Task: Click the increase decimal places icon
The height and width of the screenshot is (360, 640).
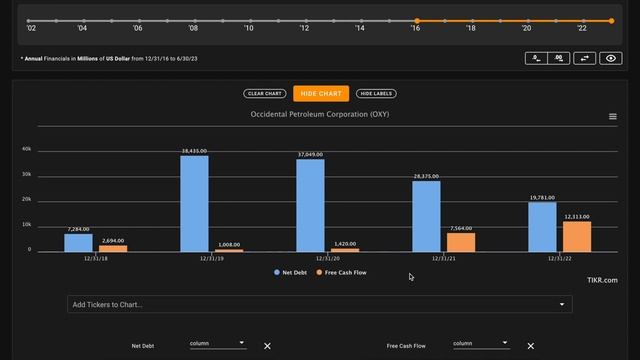Action: pos(559,58)
